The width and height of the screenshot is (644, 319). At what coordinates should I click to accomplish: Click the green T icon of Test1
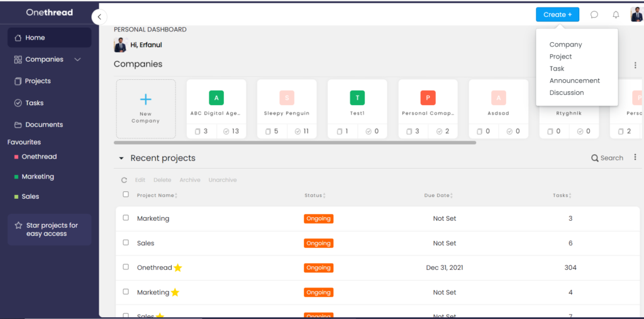pos(357,98)
